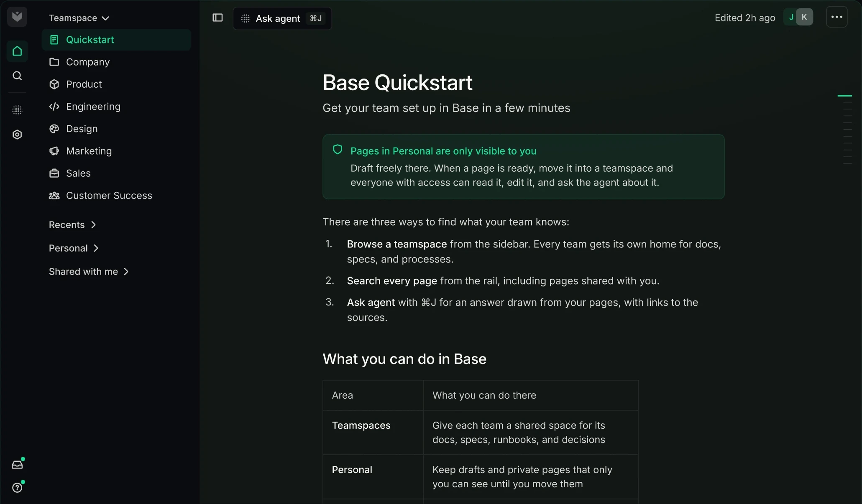Open the Engineering teamspace
This screenshot has width=862, height=504.
[117, 107]
